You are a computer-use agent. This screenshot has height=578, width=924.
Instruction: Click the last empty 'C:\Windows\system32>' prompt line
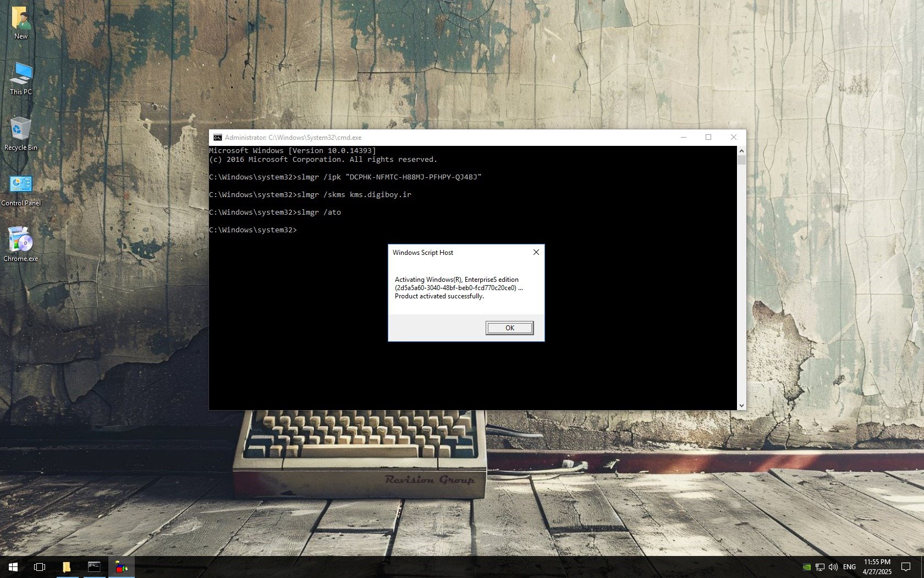[253, 230]
